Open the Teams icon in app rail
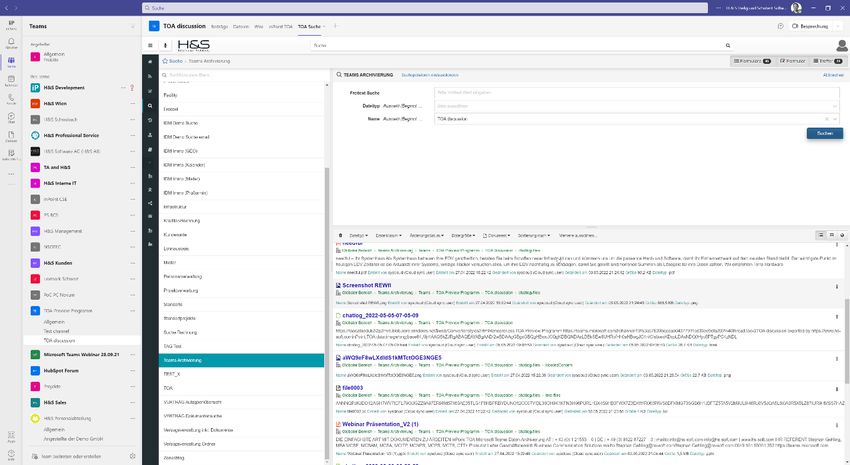The image size is (850, 465). pyautogui.click(x=11, y=61)
